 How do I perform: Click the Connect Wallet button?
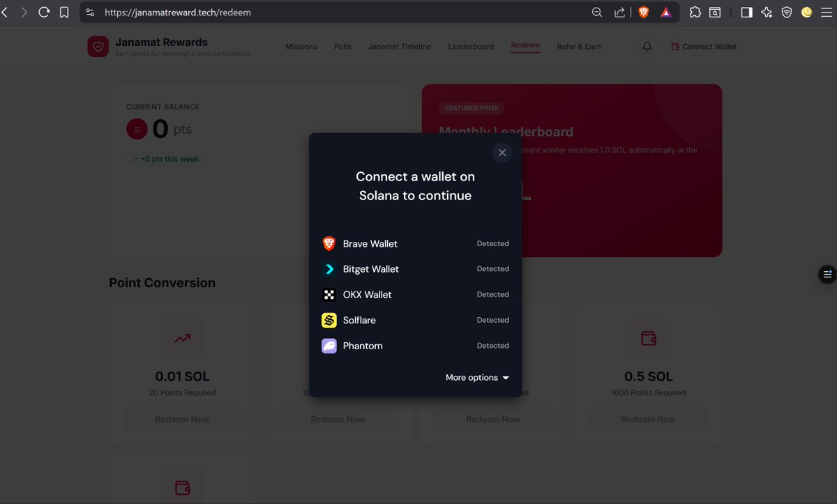[x=704, y=47]
